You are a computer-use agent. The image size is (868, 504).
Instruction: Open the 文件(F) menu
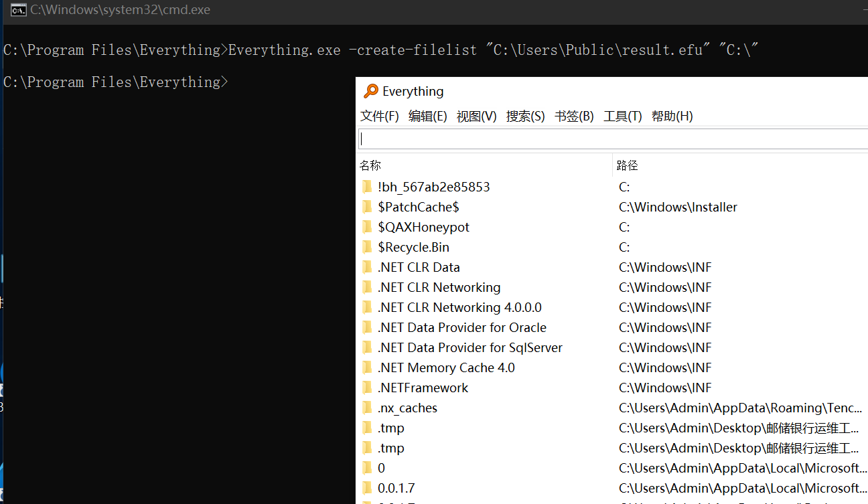pyautogui.click(x=379, y=116)
